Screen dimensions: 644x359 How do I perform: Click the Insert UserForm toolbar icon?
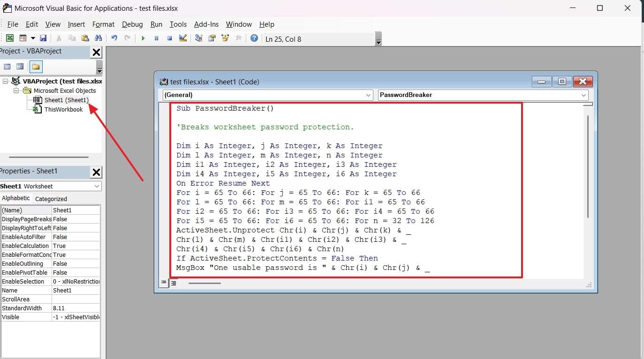point(23,38)
